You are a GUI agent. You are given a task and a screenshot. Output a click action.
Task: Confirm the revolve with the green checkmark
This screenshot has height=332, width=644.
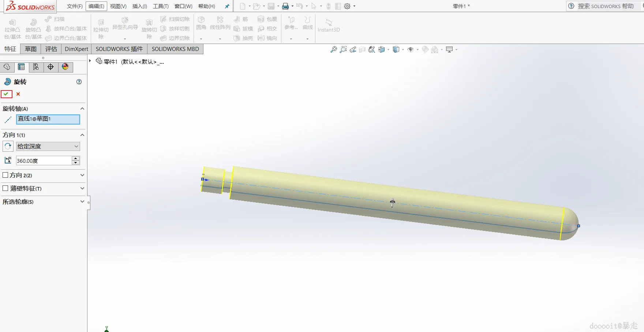[6, 94]
